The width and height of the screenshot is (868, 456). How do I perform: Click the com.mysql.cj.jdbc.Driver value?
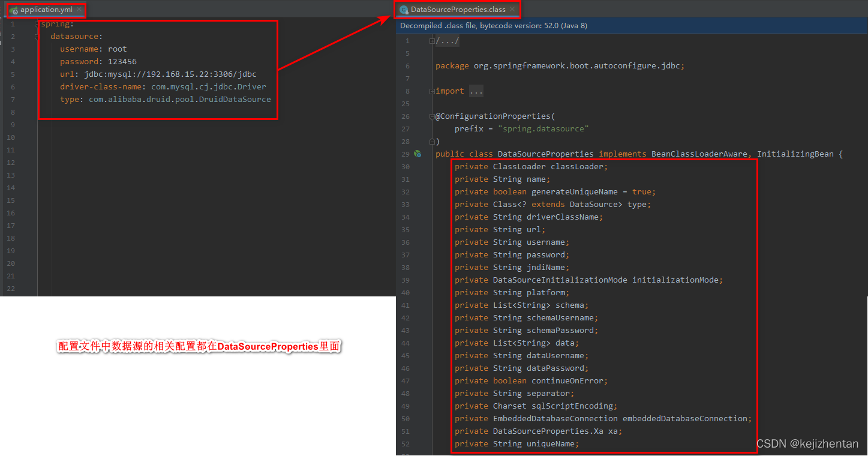(208, 87)
